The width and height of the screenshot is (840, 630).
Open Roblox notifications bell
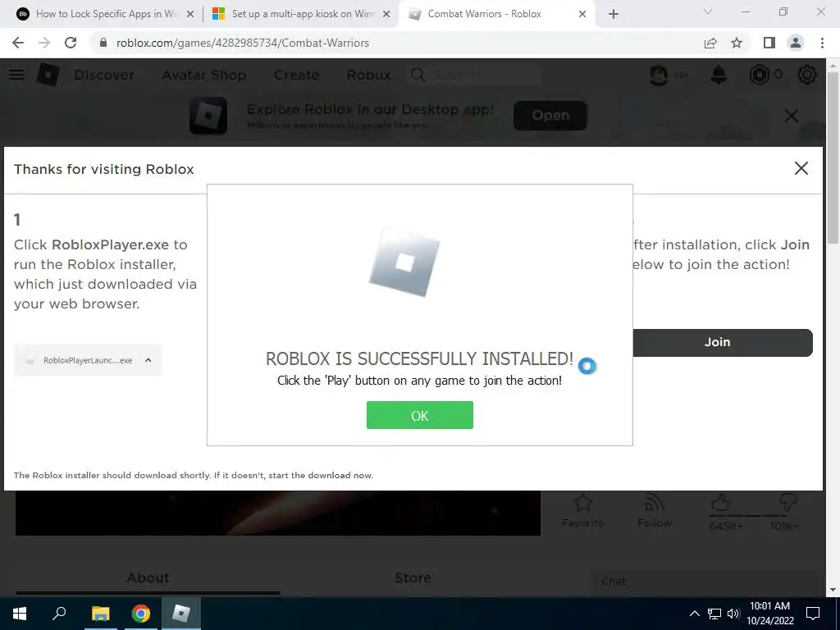719,75
